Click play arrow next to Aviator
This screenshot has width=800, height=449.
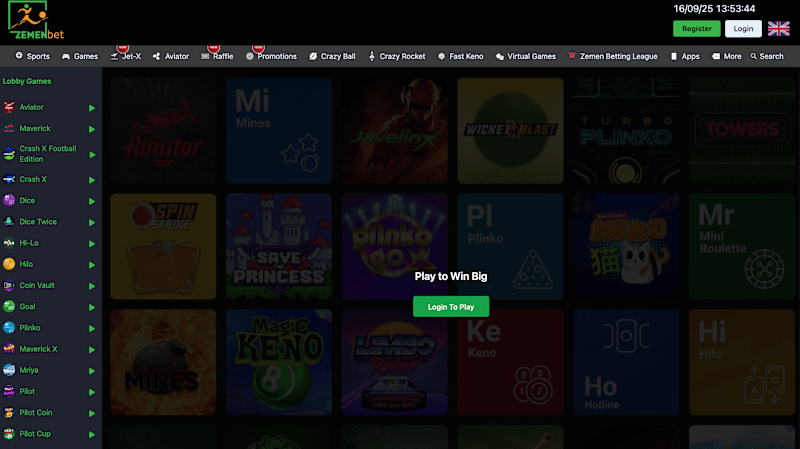click(x=92, y=108)
